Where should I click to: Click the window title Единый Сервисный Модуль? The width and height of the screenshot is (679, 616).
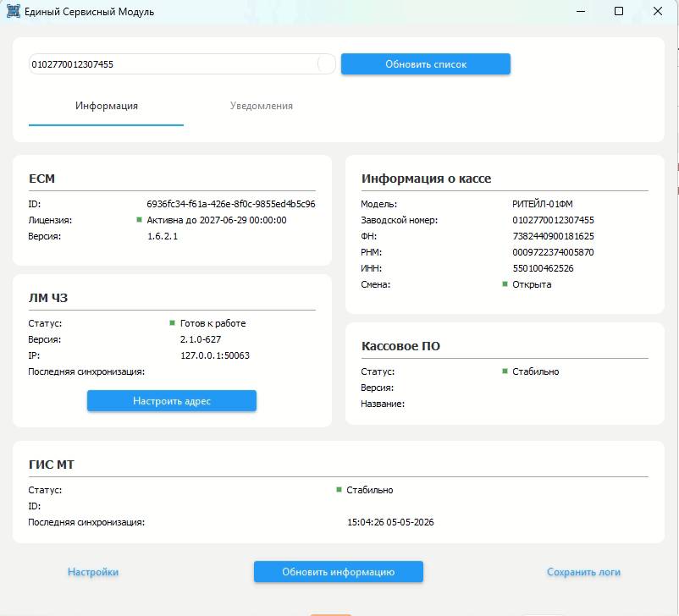89,12
